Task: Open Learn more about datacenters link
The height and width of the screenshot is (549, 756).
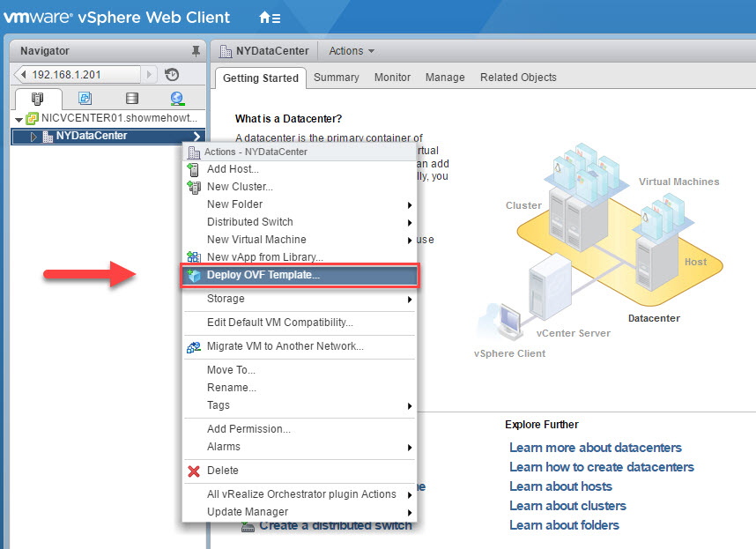Action: (596, 448)
